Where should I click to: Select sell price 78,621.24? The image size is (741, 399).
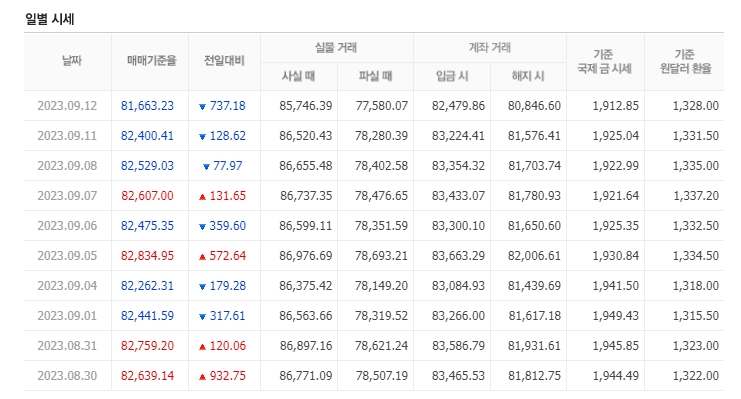[x=382, y=346]
